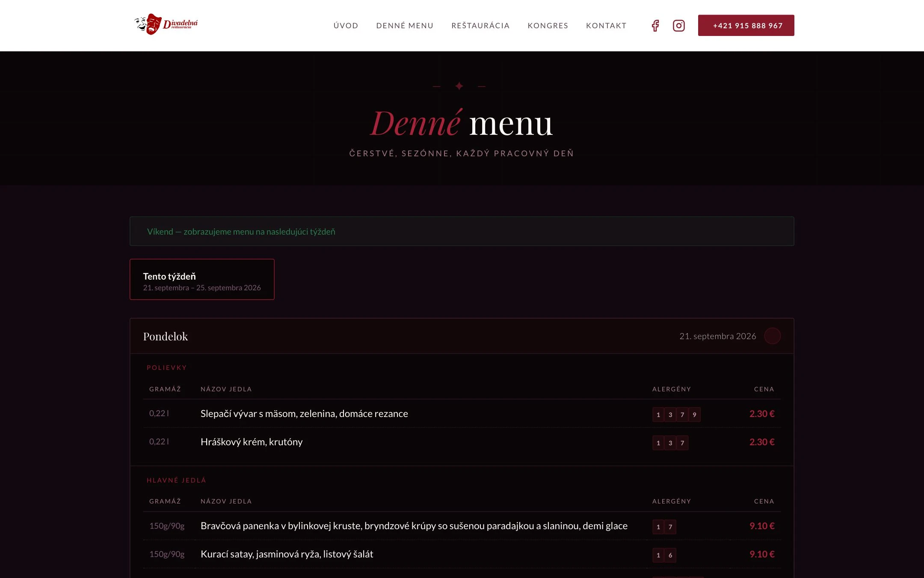Click the 150g/90g amount of Bravčová panenka
The image size is (924, 578).
[167, 526]
